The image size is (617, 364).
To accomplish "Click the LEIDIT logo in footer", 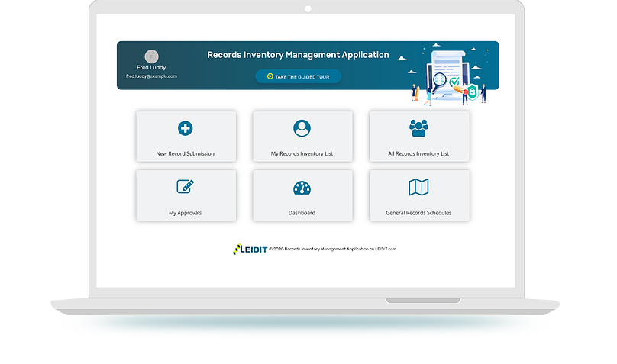I will tap(250, 250).
